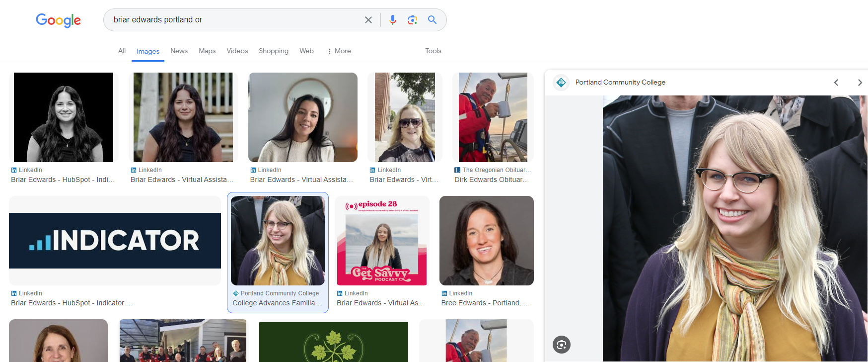The width and height of the screenshot is (868, 362).
Task: Open the black-and-white Briar Edwards HubSpot thumbnail
Action: pyautogui.click(x=64, y=117)
